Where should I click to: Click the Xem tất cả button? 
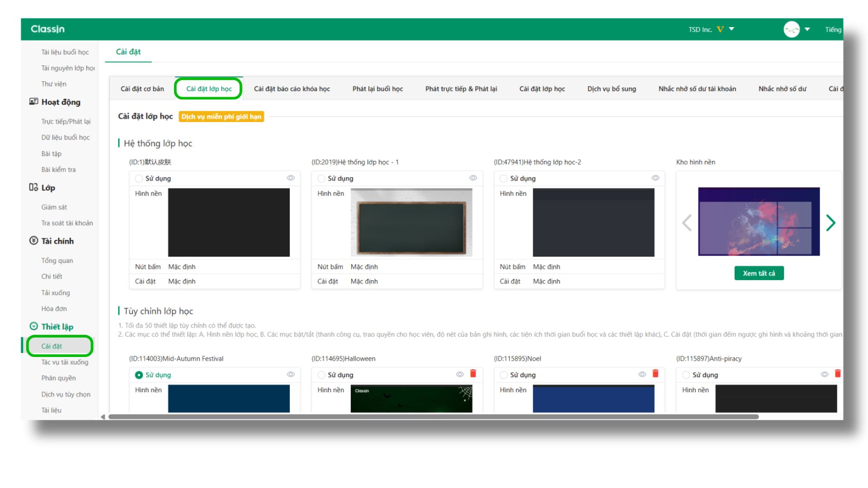[x=759, y=273]
